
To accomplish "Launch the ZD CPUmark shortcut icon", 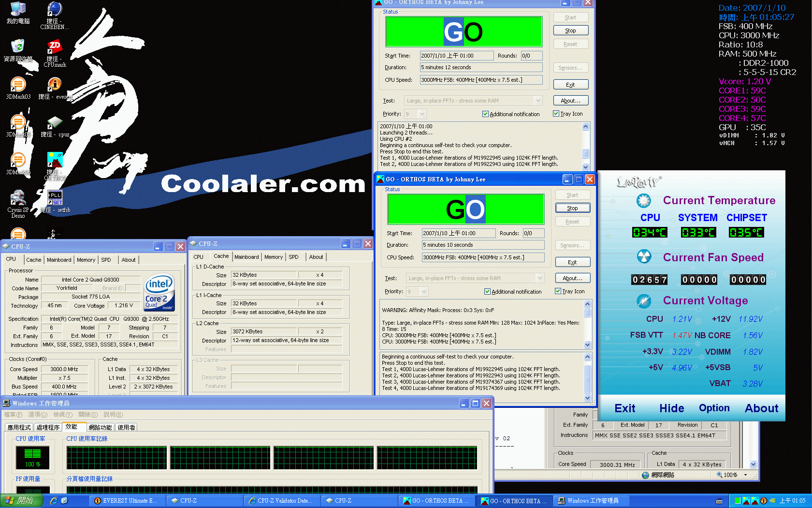I will coord(55,52).
